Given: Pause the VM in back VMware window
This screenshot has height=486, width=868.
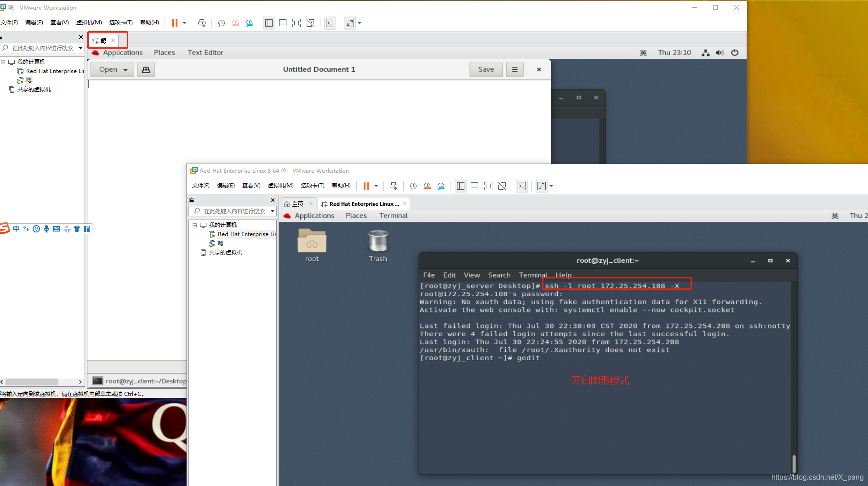Looking at the screenshot, I should point(175,23).
